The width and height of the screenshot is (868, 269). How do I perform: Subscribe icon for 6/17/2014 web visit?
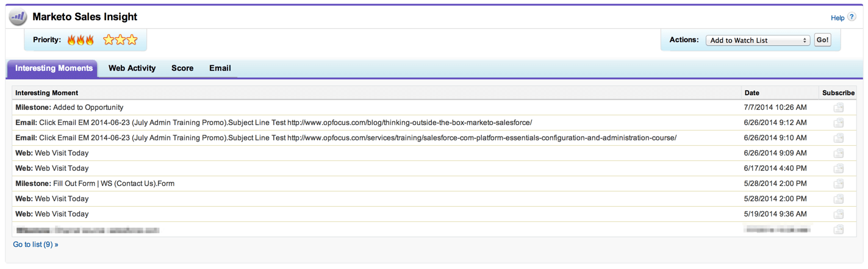pos(839,168)
